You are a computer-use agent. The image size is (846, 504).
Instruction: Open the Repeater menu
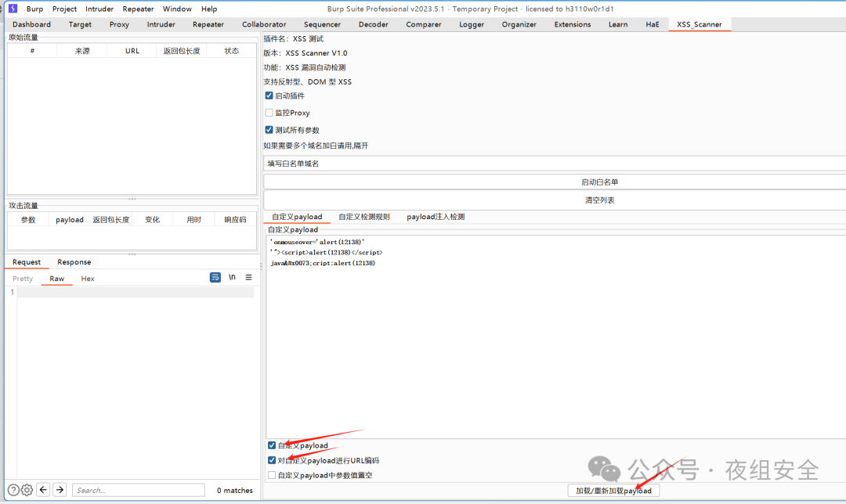coord(138,9)
